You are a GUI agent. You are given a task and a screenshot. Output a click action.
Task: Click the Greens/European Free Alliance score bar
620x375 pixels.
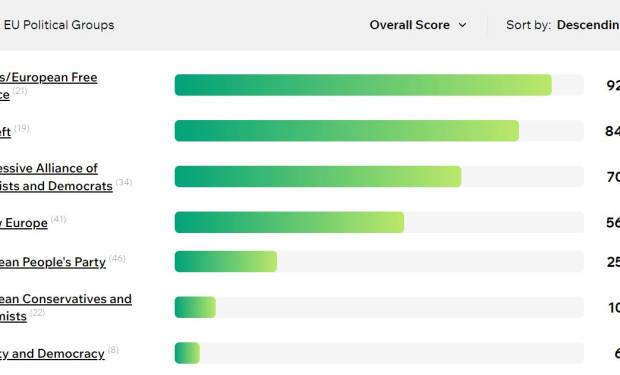tap(379, 85)
